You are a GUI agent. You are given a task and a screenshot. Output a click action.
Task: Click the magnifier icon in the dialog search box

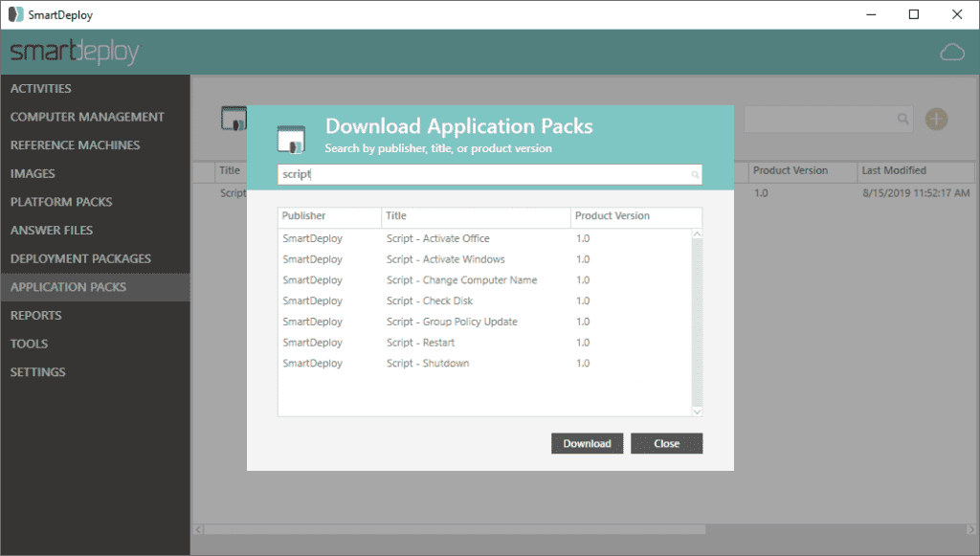(695, 175)
